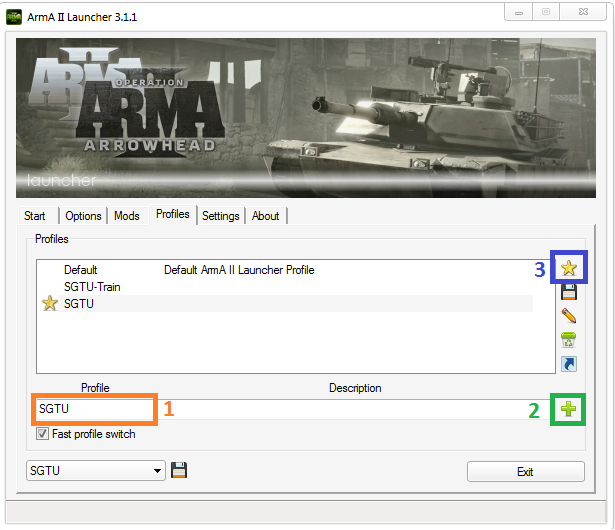Select the Profiles tab
This screenshot has height=530, width=615.
(x=173, y=214)
